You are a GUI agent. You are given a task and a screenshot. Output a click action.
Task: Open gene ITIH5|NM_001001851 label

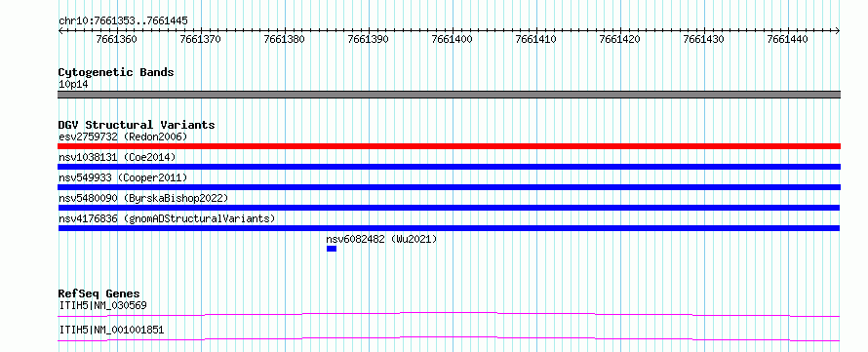111,331
